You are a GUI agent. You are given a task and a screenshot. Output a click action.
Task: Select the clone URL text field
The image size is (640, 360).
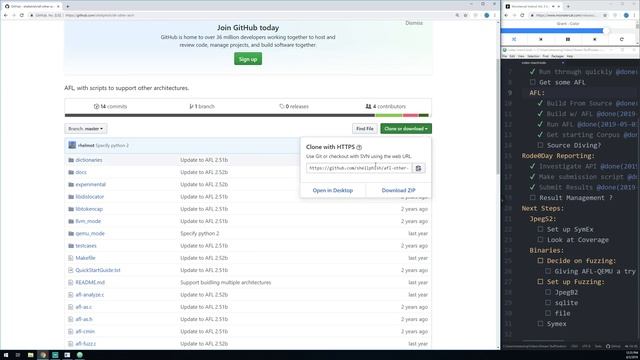pos(359,168)
